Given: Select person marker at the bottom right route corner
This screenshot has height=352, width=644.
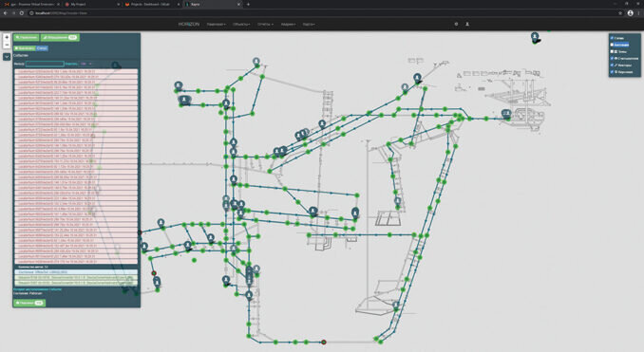Looking at the screenshot, I should coord(396,306).
